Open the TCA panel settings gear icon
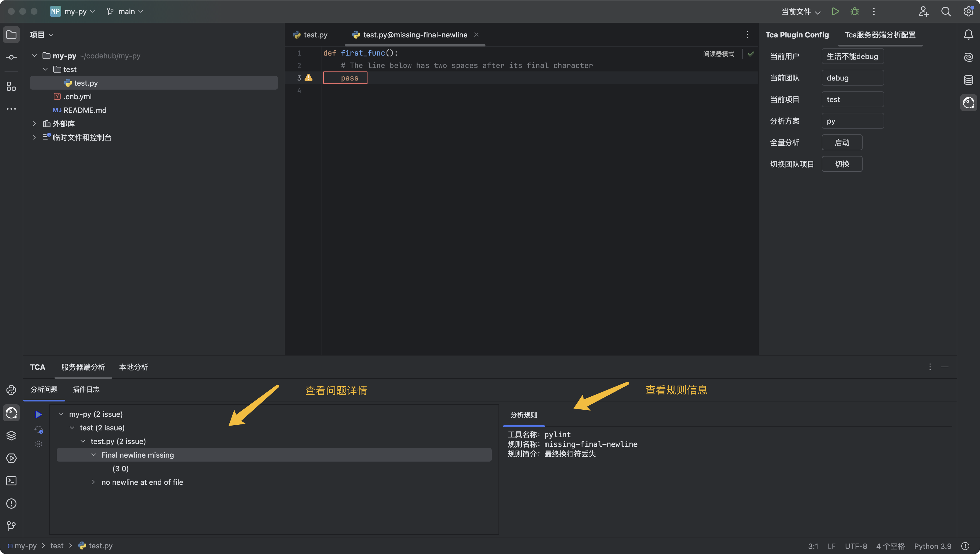 39,444
